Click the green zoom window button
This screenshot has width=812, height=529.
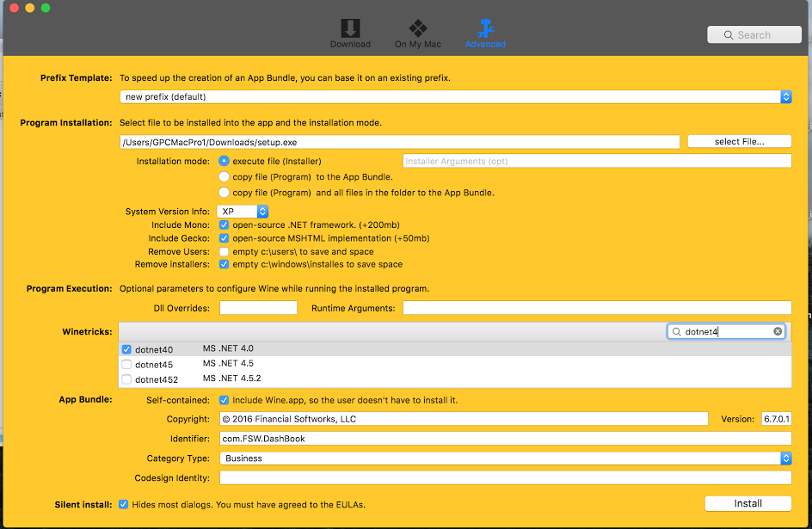point(46,8)
